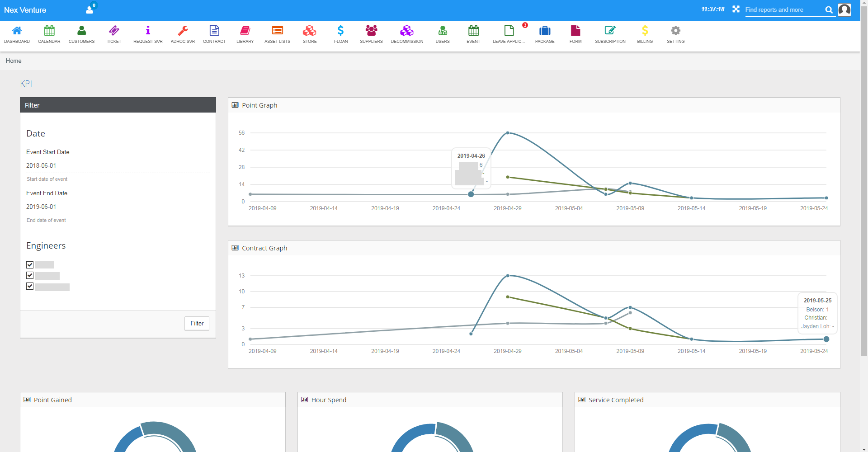Uncheck the first engineer checkbox
The image size is (868, 452).
pyautogui.click(x=30, y=265)
